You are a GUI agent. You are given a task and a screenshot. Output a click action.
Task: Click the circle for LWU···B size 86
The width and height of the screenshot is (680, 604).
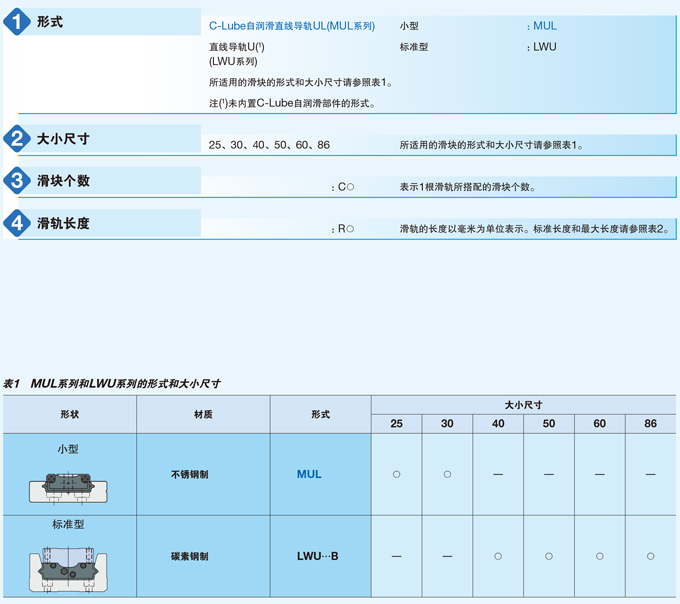651,556
